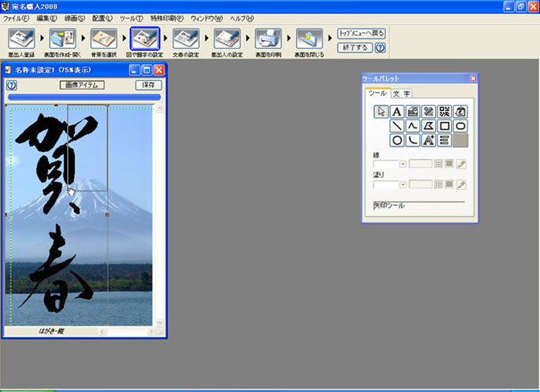The width and height of the screenshot is (540, 392).
Task: Choose the QR code tool
Action: 444,111
